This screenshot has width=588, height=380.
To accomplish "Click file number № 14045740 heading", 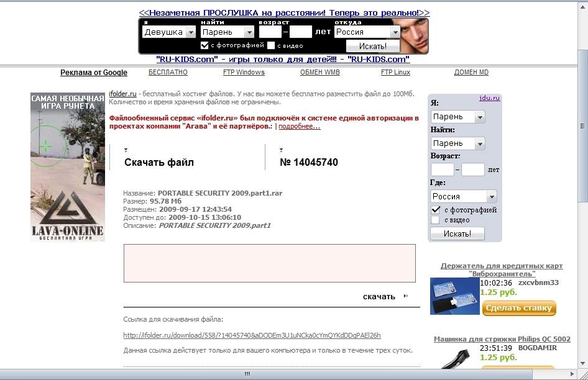I will 309,162.
